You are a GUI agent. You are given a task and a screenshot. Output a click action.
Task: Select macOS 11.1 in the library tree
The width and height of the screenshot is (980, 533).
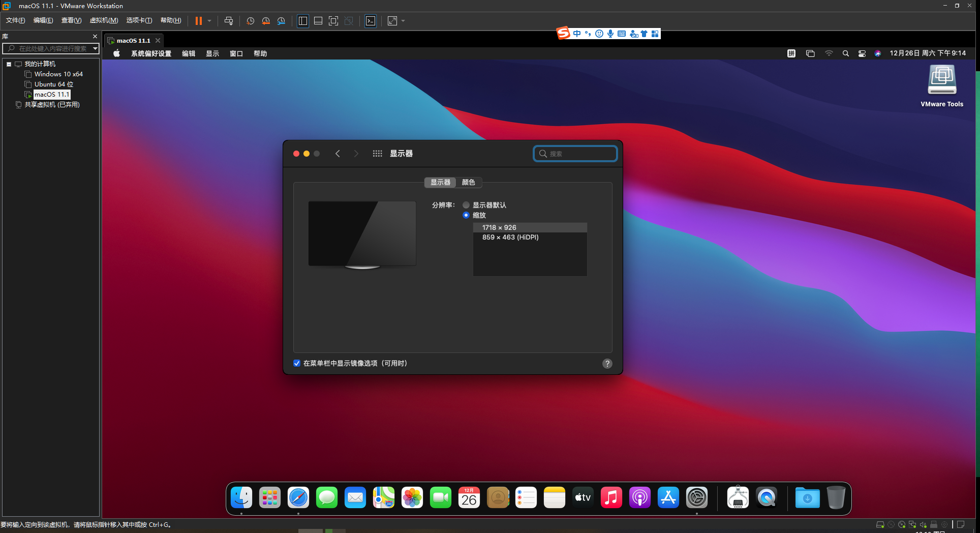pos(52,95)
